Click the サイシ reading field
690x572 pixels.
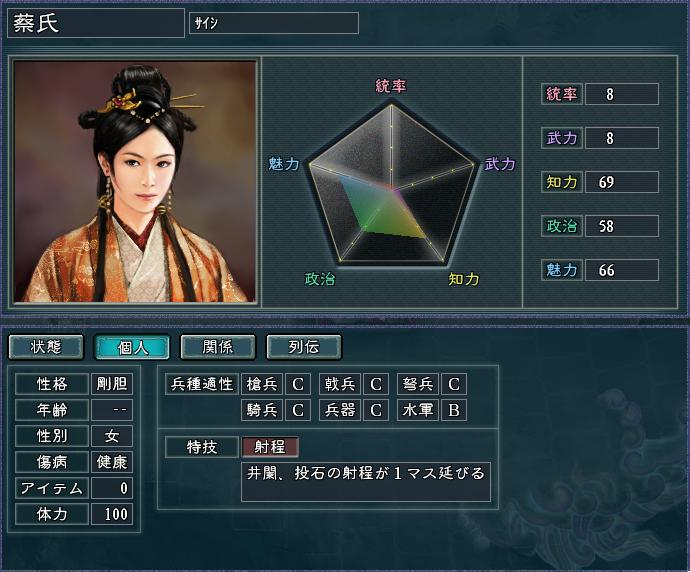pos(274,23)
